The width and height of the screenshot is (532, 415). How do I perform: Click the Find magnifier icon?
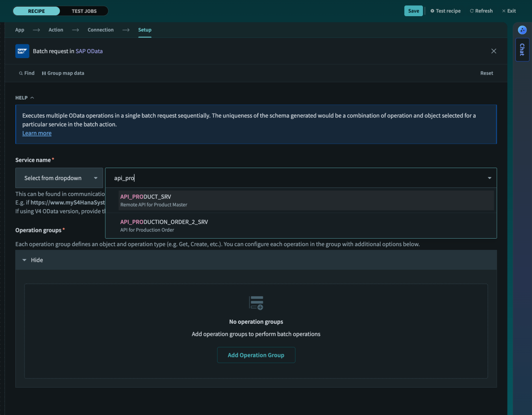21,73
